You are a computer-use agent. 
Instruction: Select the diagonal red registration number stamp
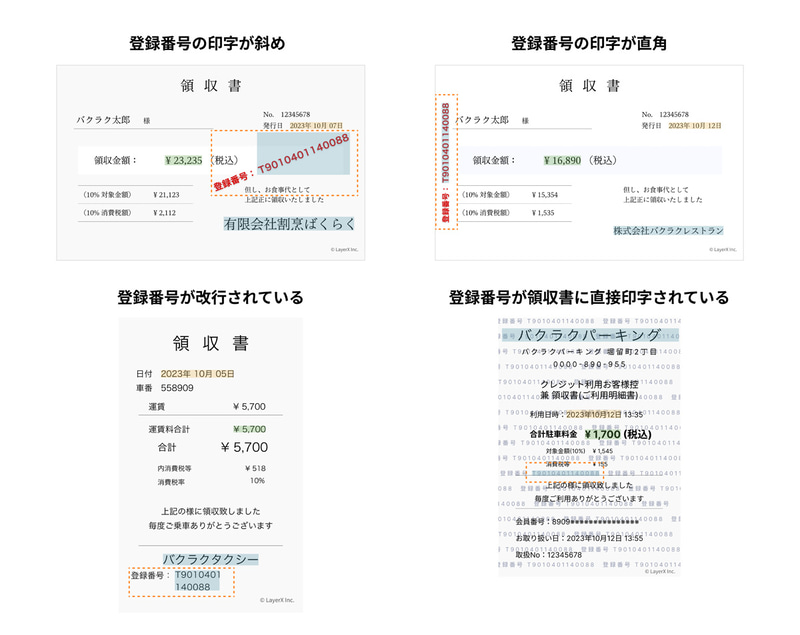click(282, 162)
